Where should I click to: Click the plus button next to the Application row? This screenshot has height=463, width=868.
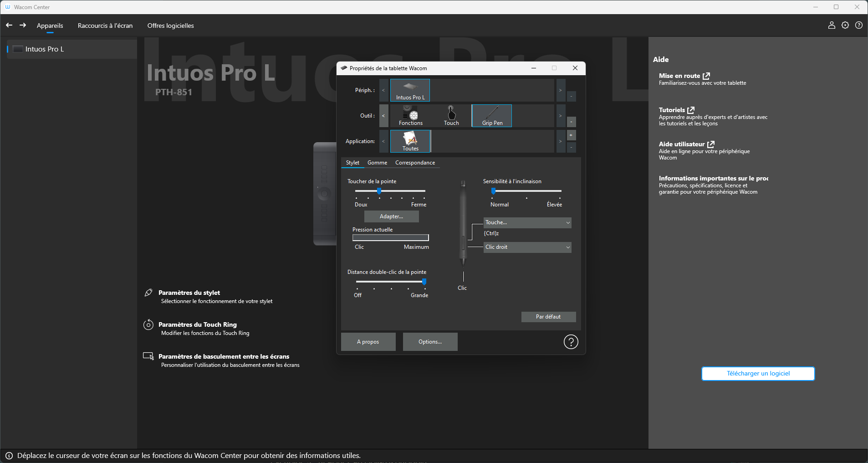pyautogui.click(x=571, y=135)
